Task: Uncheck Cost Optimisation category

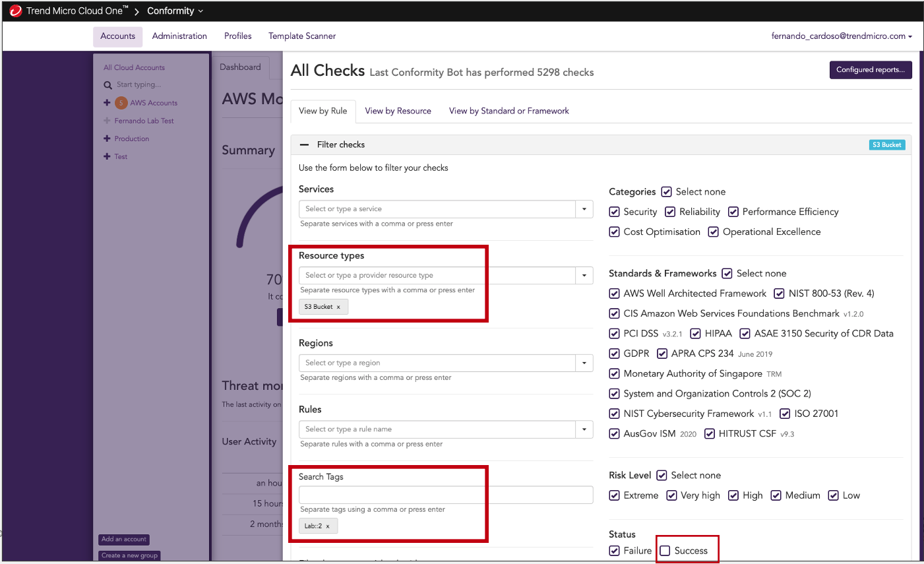Action: click(615, 232)
